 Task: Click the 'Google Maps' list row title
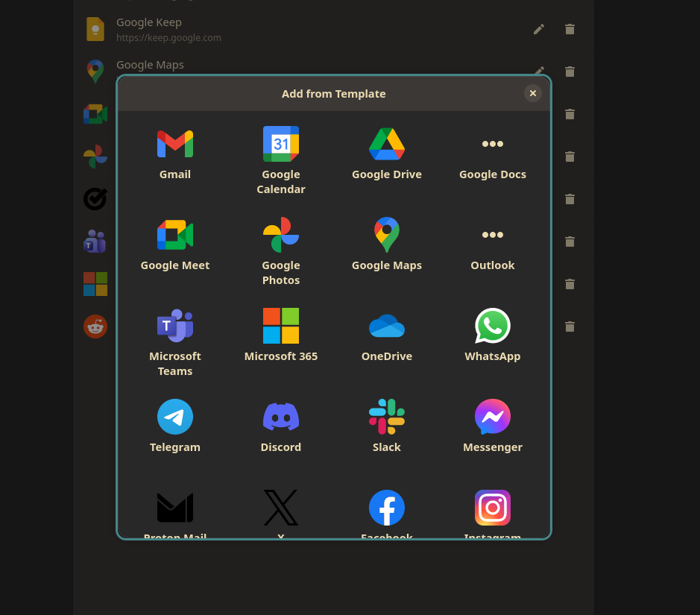(150, 65)
